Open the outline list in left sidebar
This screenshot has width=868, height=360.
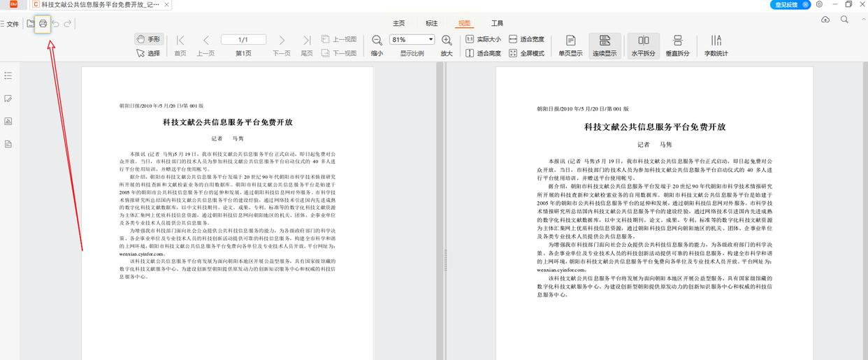tap(8, 75)
